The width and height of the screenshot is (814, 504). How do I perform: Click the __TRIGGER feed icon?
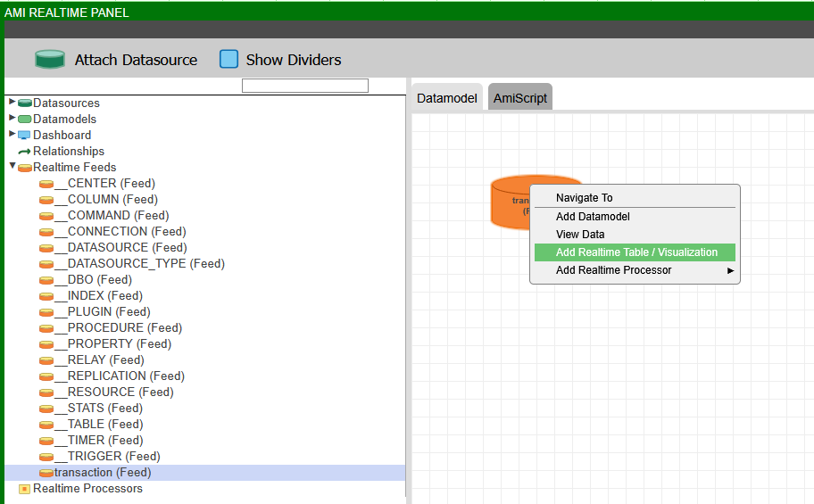[46, 457]
